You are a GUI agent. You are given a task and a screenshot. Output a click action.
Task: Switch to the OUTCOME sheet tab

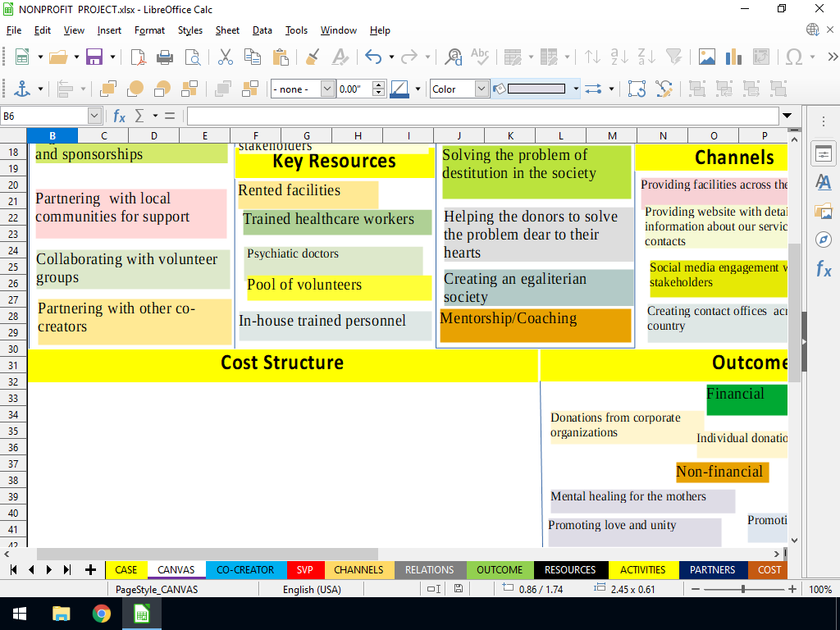pyautogui.click(x=500, y=570)
